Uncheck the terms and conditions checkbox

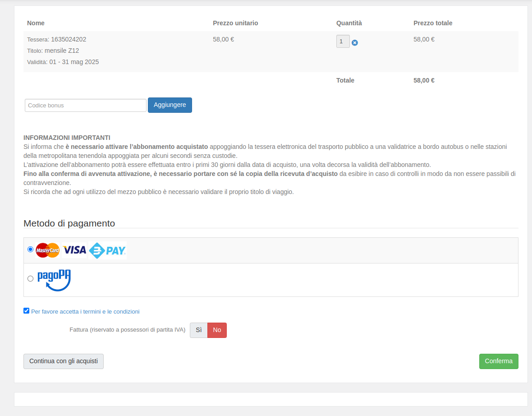26,311
